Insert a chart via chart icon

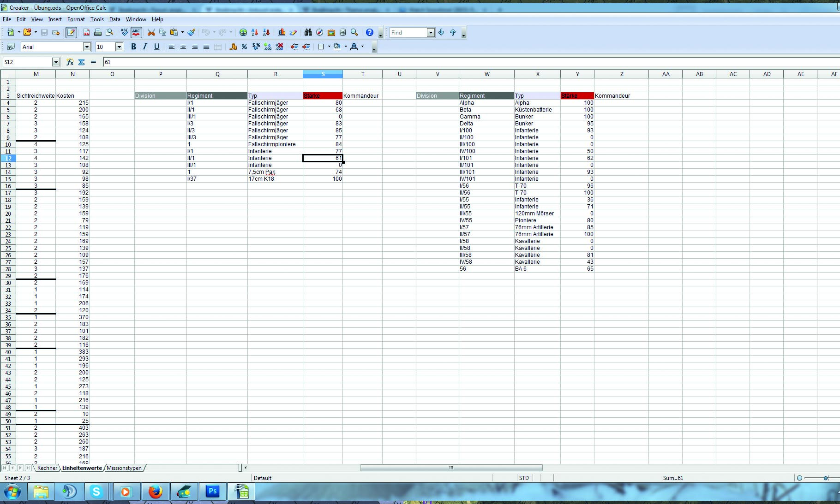tap(282, 32)
